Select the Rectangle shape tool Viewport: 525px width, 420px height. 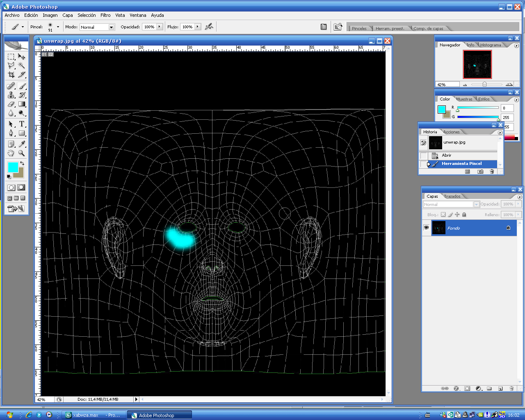pos(22,133)
